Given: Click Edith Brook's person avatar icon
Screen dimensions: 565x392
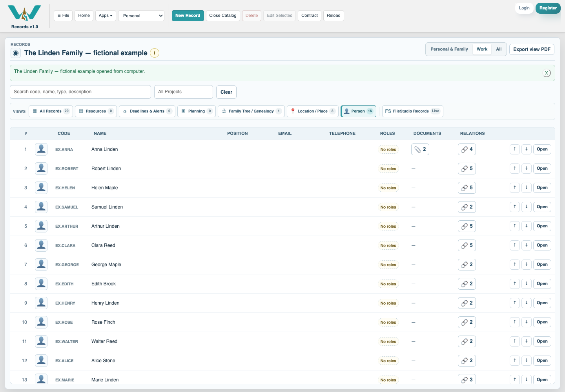Looking at the screenshot, I should 41,284.
